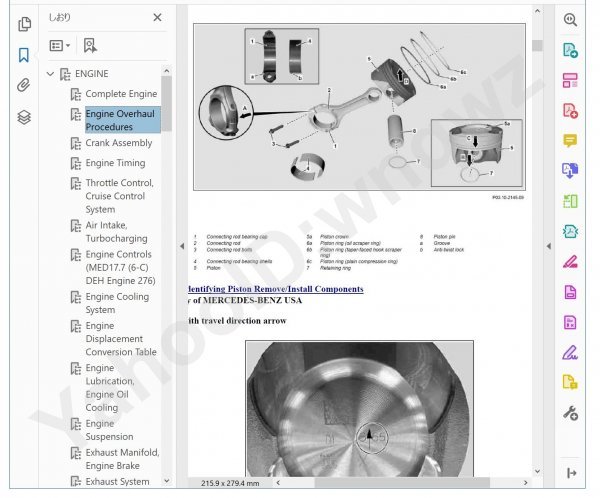Image resolution: width=600 pixels, height=498 pixels.
Task: Open the search magnifier tool
Action: [570, 20]
